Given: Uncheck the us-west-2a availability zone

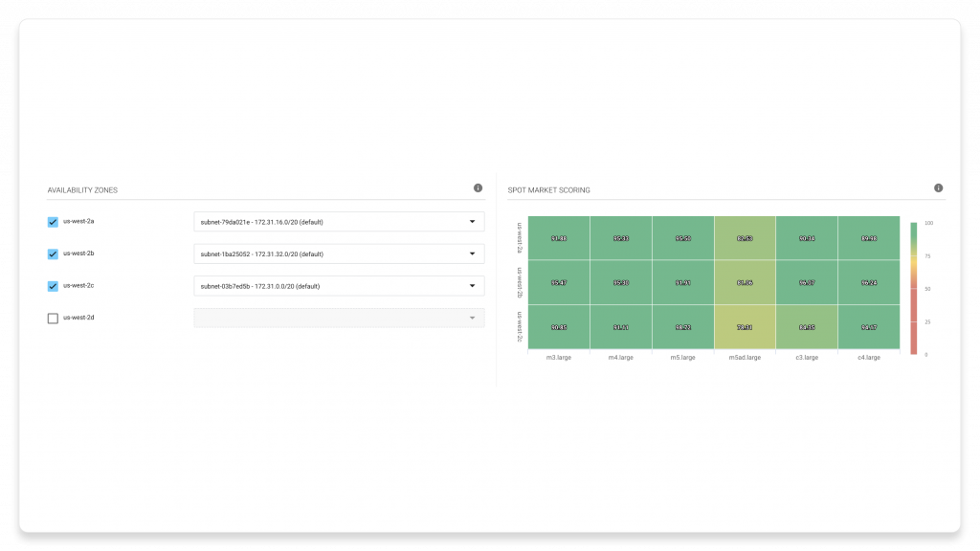Looking at the screenshot, I should coord(54,222).
